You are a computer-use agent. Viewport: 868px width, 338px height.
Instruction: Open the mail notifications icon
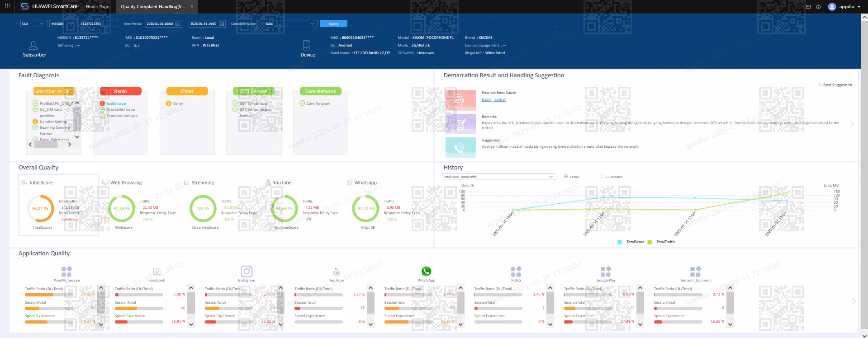pos(808,7)
